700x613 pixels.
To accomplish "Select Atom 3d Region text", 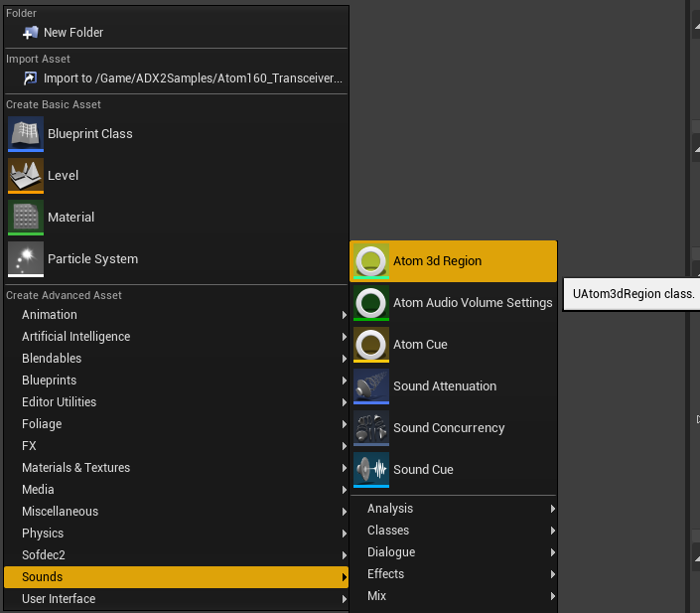I will coord(438,261).
